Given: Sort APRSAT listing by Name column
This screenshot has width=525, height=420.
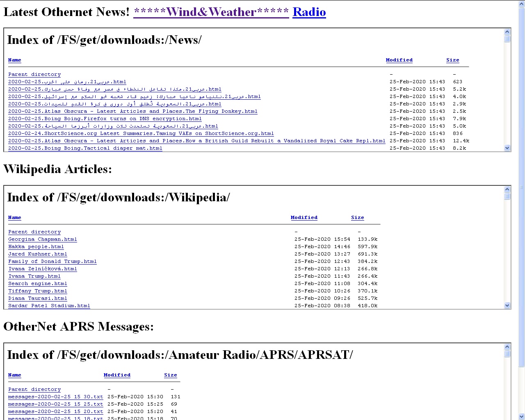Looking at the screenshot, I should pos(15,375).
